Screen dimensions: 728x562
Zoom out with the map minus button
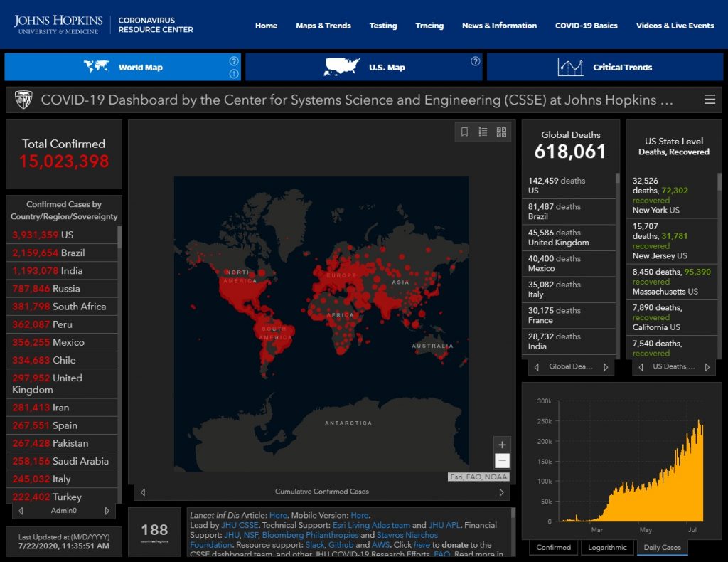click(502, 461)
